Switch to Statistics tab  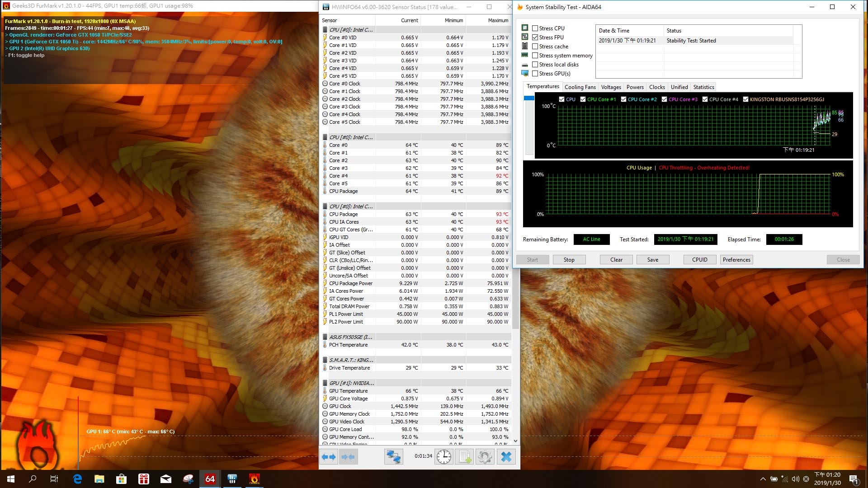pyautogui.click(x=703, y=87)
